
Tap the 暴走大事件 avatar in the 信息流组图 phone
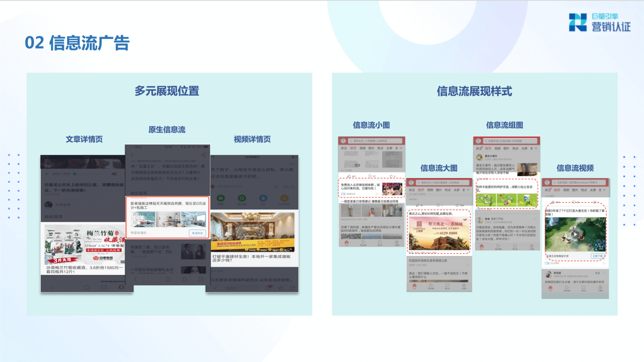pos(479,157)
